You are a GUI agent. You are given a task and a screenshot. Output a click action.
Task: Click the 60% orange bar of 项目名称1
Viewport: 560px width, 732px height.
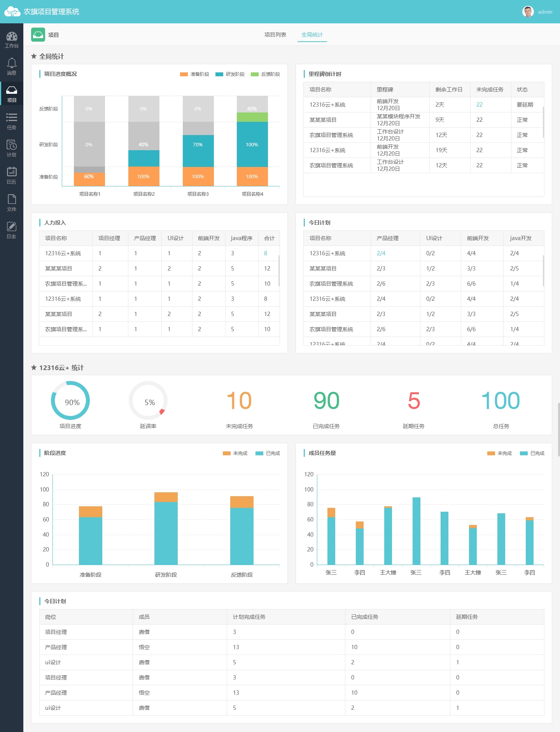[x=89, y=179]
